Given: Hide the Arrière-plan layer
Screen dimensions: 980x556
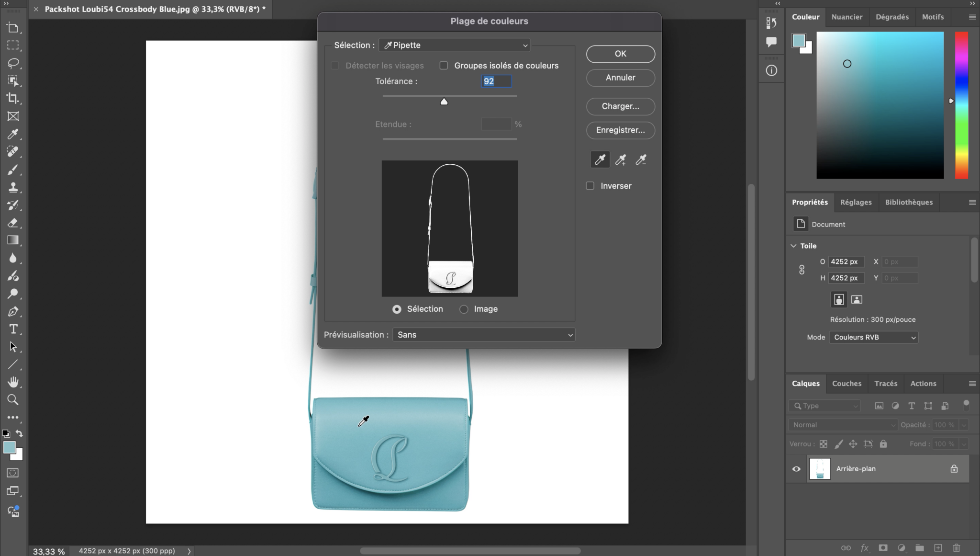Looking at the screenshot, I should pyautogui.click(x=796, y=469).
